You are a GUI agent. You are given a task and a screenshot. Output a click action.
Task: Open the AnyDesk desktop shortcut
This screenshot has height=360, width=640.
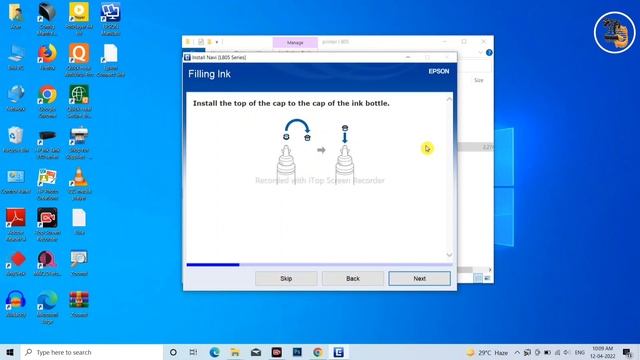pos(16,263)
